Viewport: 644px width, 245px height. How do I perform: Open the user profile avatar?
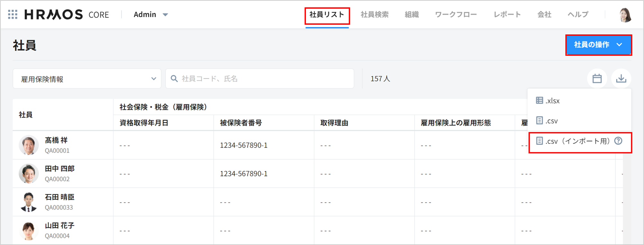[625, 15]
